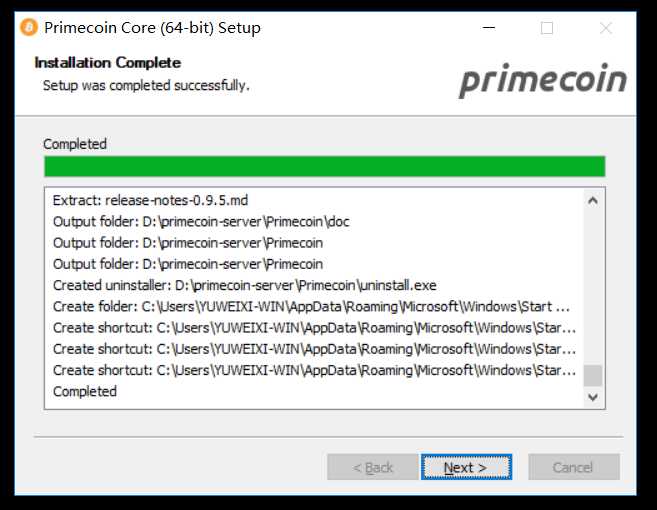Close the setup window with X

coord(606,28)
